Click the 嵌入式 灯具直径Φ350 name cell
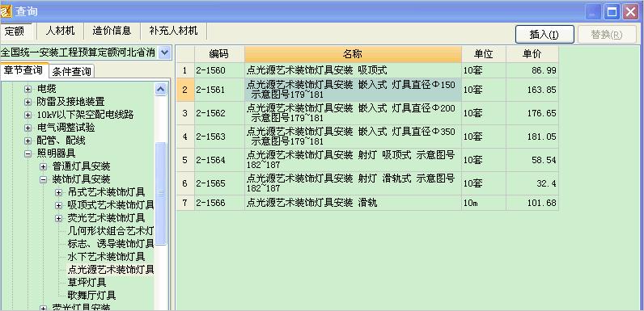The height and width of the screenshot is (311, 644). tap(353, 137)
